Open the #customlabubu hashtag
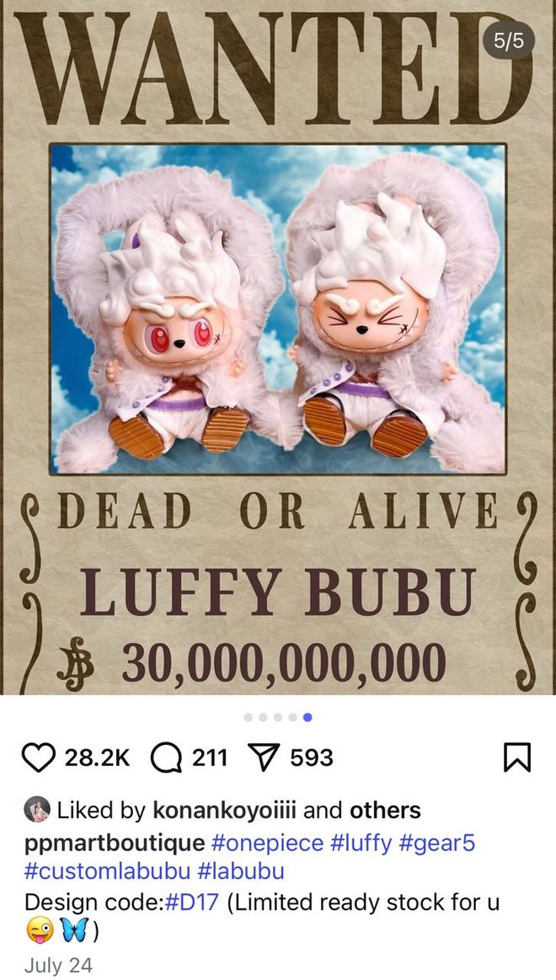The width and height of the screenshot is (556, 980). click(x=108, y=871)
